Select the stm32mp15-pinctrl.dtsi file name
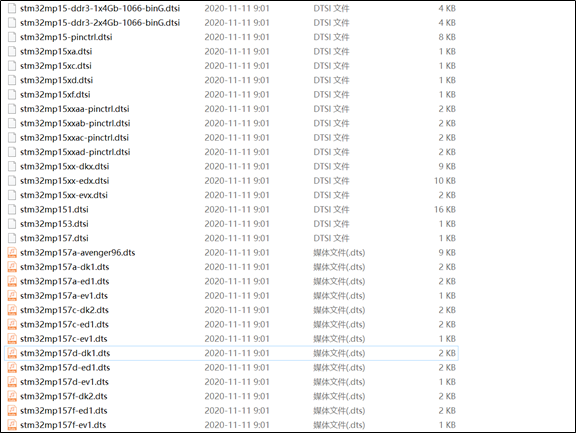576x433 pixels. click(x=66, y=37)
